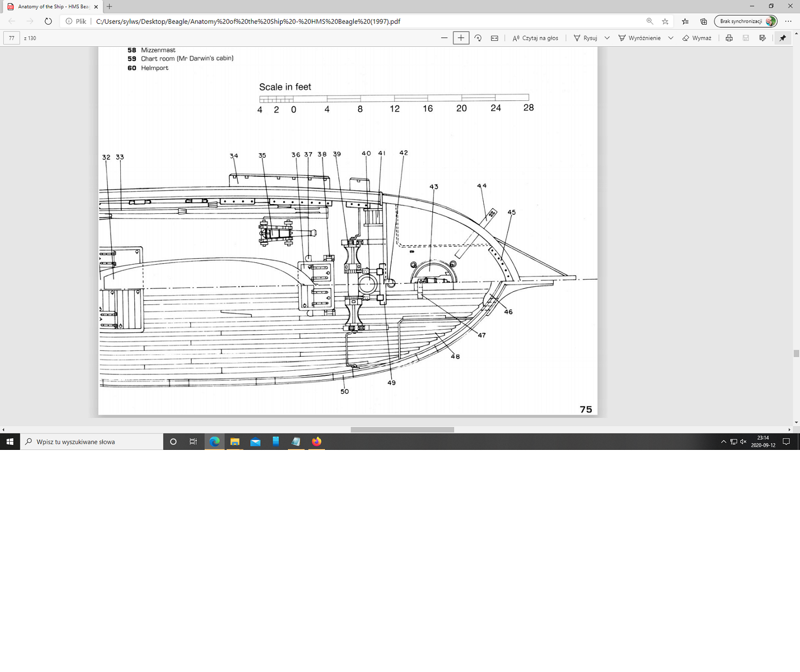Click the Czytaj na głos button

[535, 38]
